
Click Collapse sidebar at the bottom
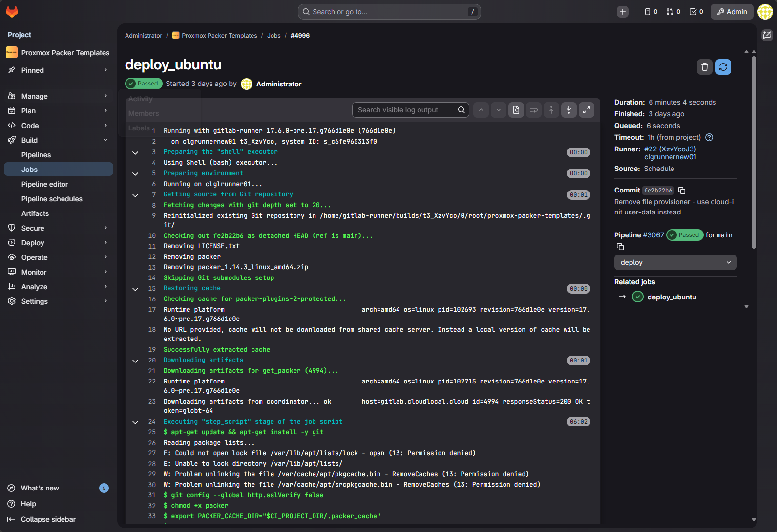[48, 519]
